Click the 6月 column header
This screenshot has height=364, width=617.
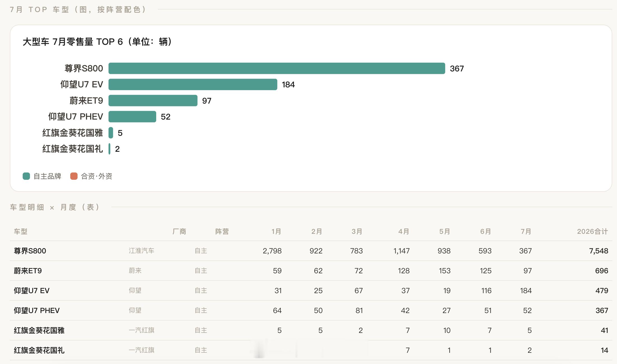click(x=486, y=232)
